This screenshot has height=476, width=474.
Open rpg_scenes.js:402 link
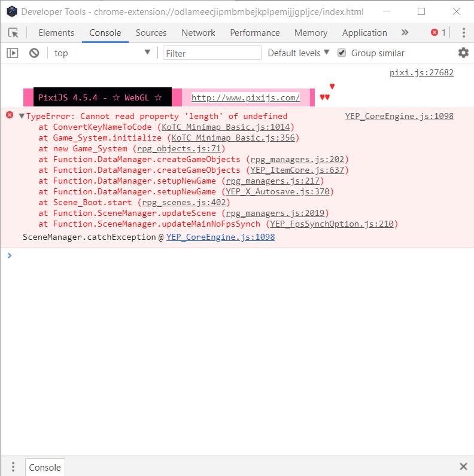tap(184, 203)
